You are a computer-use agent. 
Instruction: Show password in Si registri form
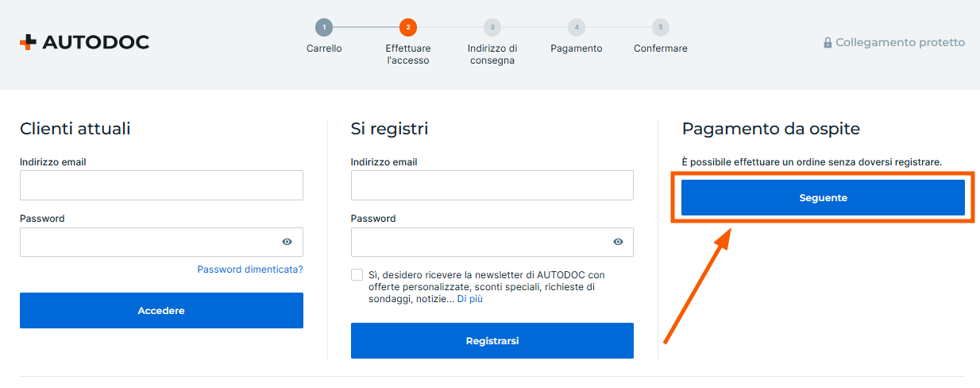[x=618, y=242]
